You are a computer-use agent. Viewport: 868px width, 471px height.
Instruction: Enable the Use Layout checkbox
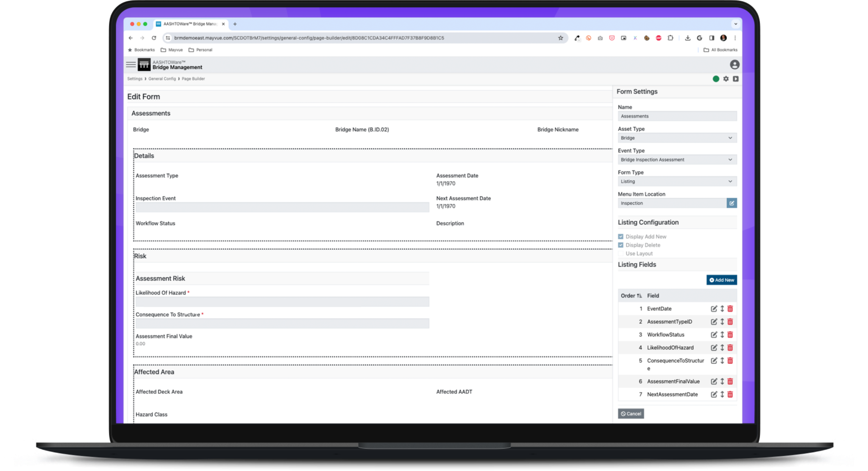[x=621, y=253]
